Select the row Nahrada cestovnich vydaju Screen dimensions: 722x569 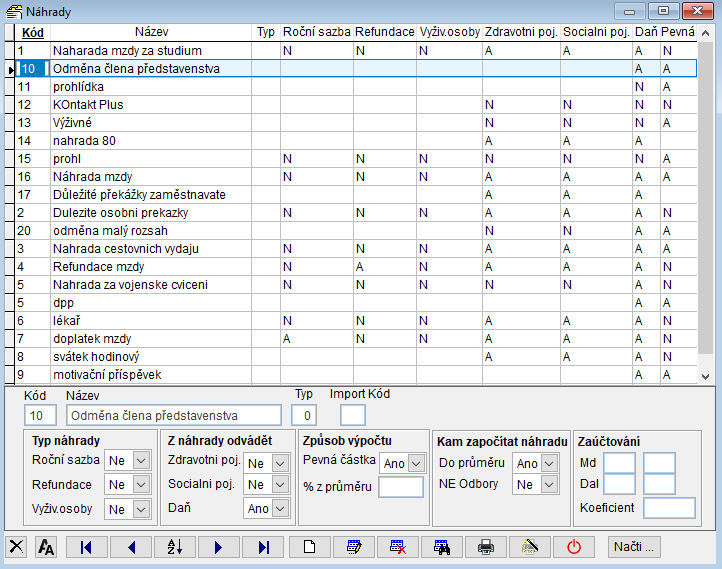coord(356,249)
